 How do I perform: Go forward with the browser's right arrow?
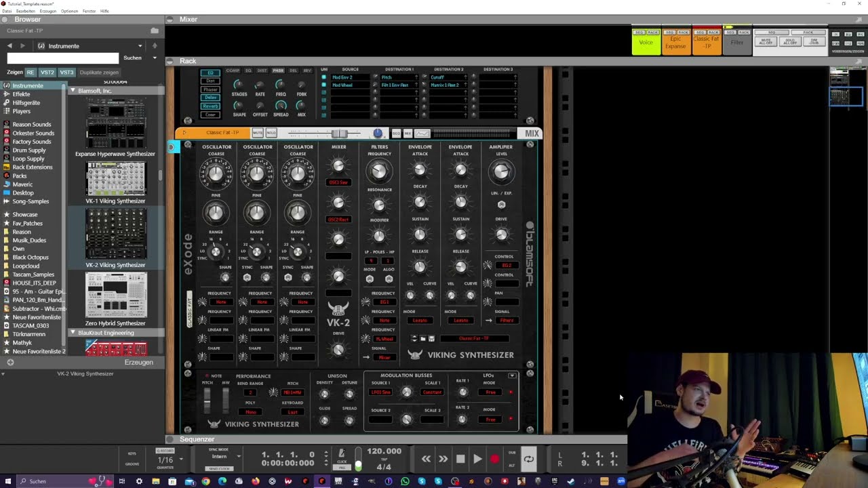pyautogui.click(x=22, y=46)
